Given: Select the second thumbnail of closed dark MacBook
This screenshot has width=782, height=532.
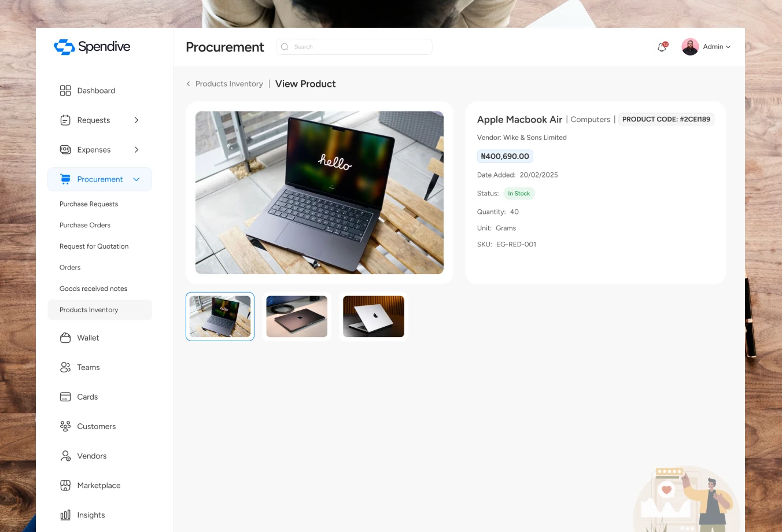Looking at the screenshot, I should [x=297, y=316].
